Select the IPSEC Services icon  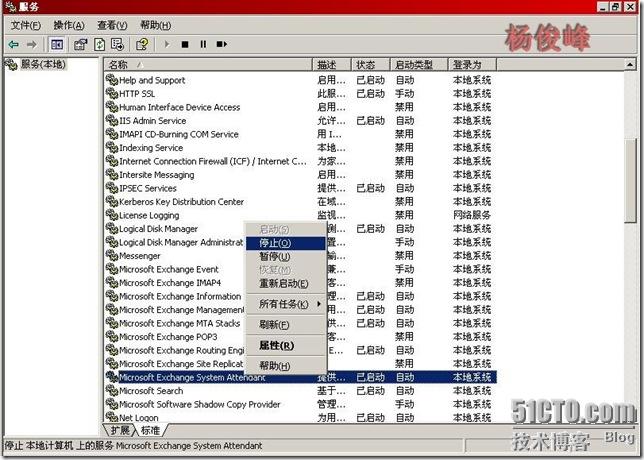[112, 188]
